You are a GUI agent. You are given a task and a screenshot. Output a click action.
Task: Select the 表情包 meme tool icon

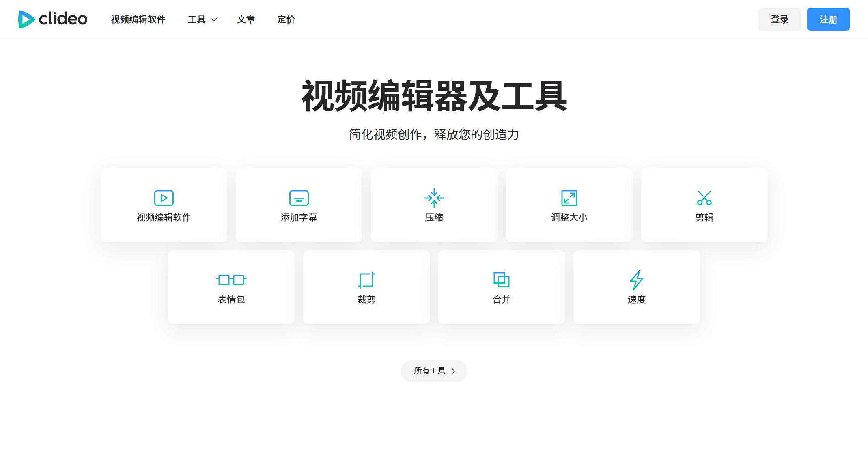click(231, 280)
